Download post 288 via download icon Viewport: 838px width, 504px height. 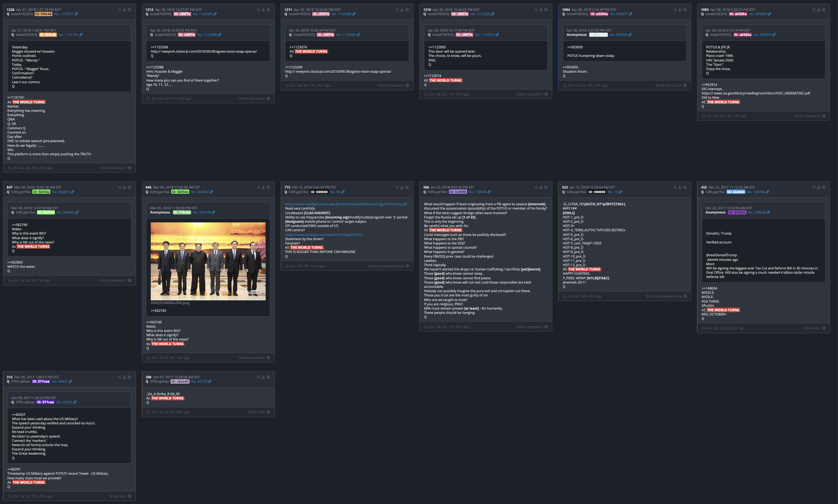pos(263,377)
